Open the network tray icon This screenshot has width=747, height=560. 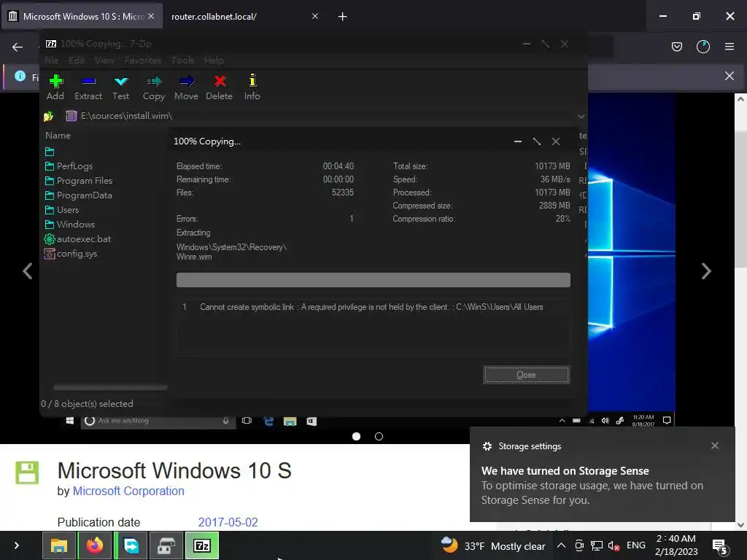point(597,546)
